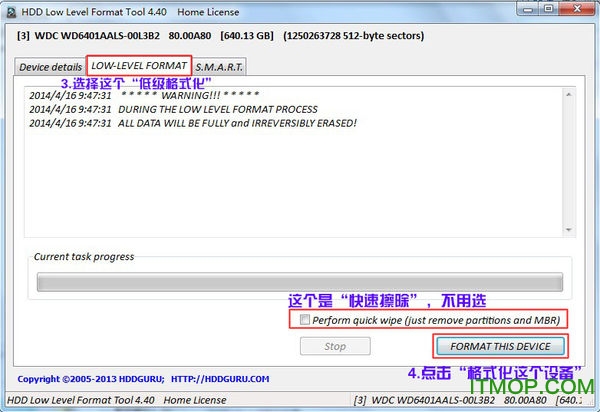Click the 'Current task progress' label
This screenshot has height=412, width=600.
click(84, 256)
